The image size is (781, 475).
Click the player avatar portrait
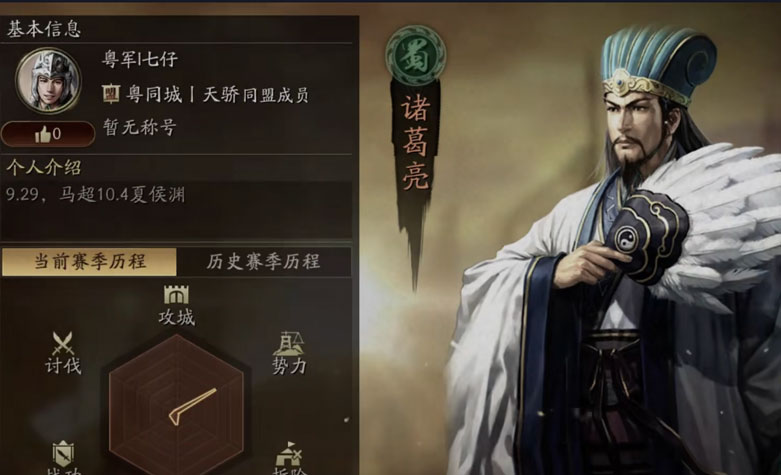[x=48, y=80]
